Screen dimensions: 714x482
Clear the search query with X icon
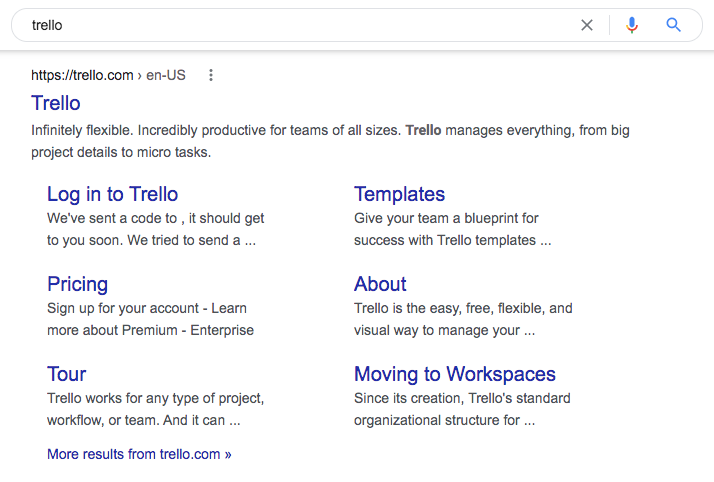coord(587,25)
